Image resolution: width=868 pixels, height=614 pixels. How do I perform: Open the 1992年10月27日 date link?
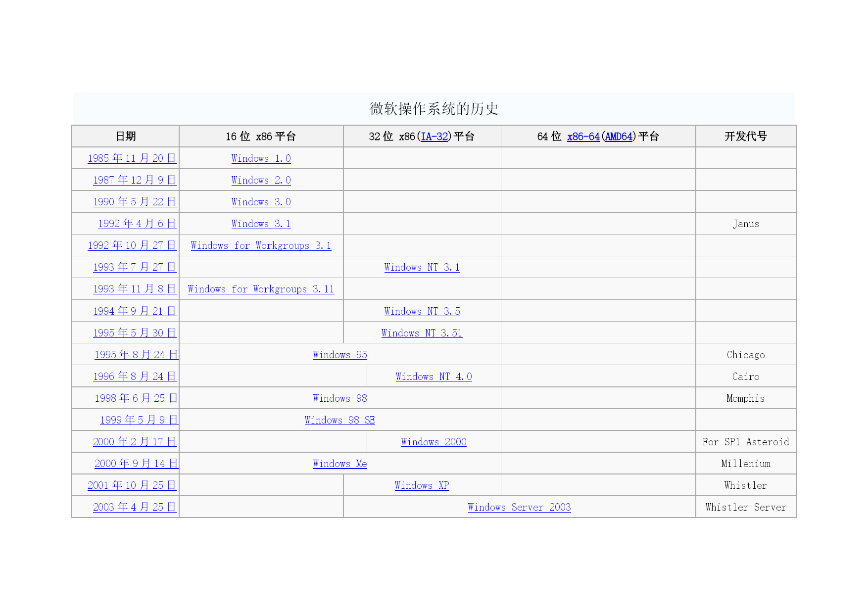132,245
